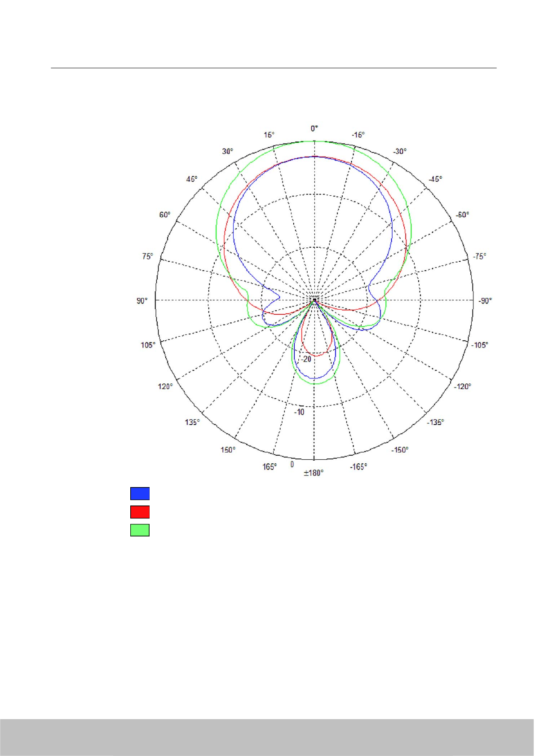Click the 0 radial scale label
Image resolution: width=535 pixels, height=756 pixels.
(x=292, y=465)
